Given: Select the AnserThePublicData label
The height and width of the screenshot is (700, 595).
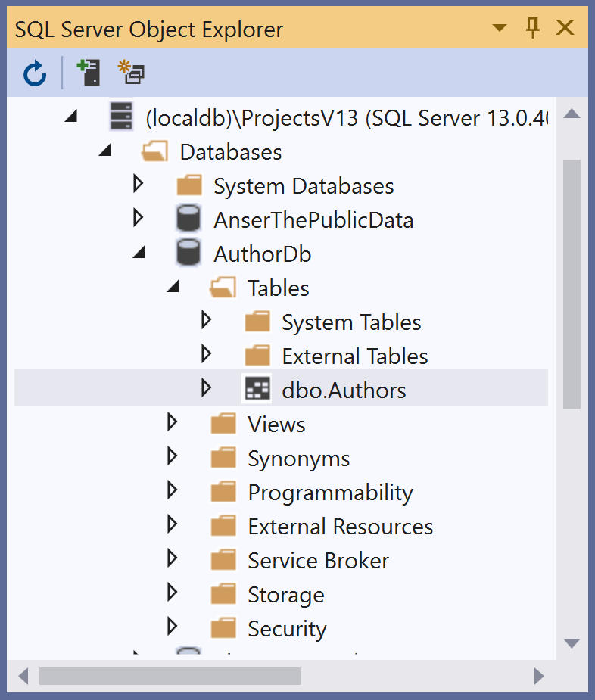Looking at the screenshot, I should tap(313, 220).
